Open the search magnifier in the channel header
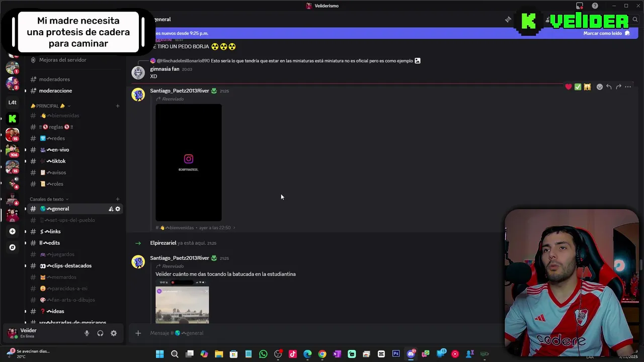The image size is (644, 362). click(635, 19)
